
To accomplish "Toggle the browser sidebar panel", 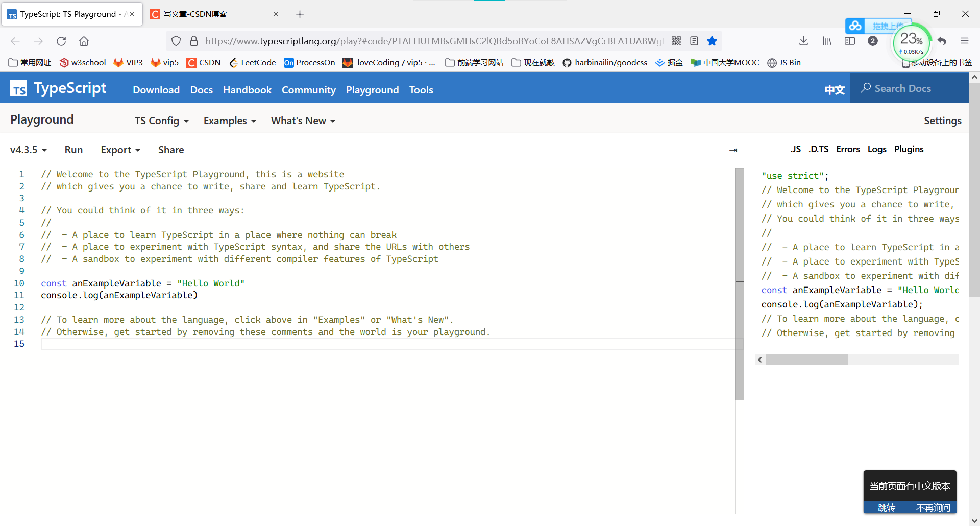I will pyautogui.click(x=850, y=41).
